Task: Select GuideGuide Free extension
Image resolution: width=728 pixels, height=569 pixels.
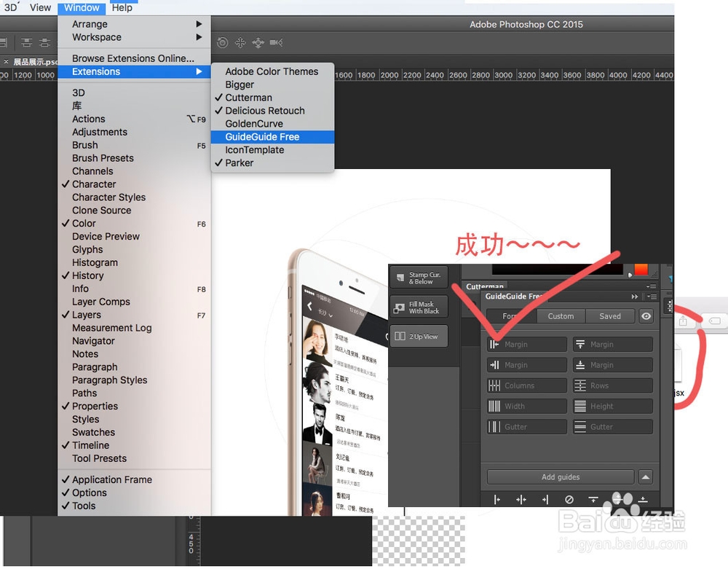Action: click(272, 137)
